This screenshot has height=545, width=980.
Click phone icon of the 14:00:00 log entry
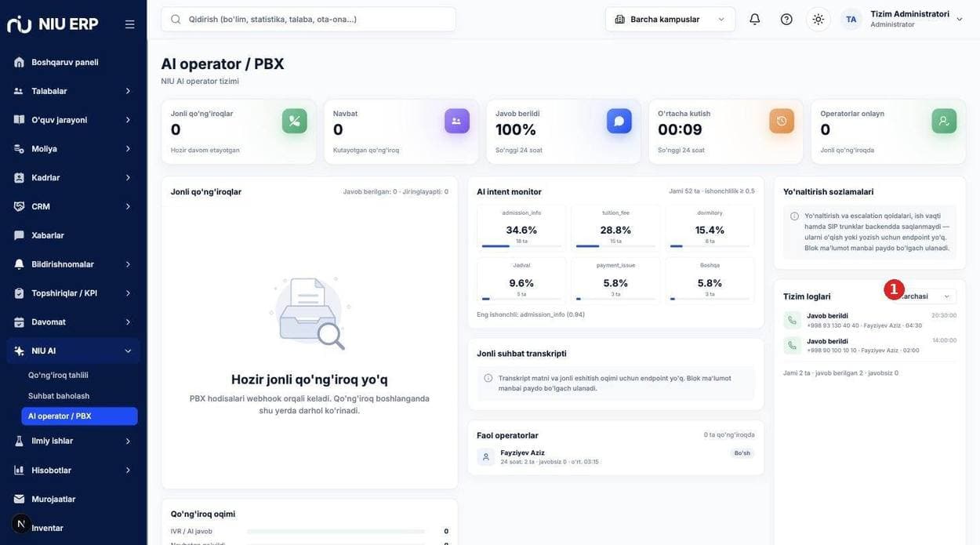tap(792, 345)
